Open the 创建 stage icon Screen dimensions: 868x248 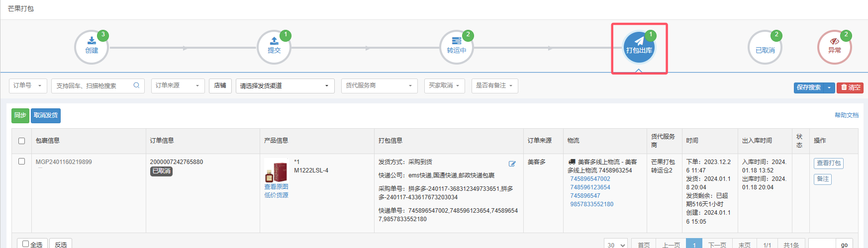(92, 47)
